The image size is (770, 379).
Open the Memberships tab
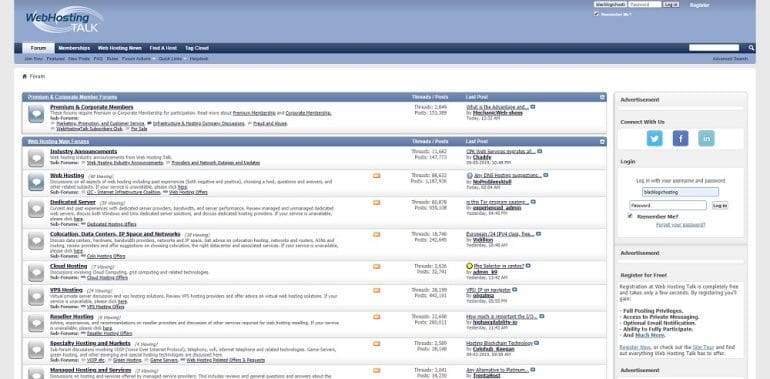pyautogui.click(x=74, y=48)
